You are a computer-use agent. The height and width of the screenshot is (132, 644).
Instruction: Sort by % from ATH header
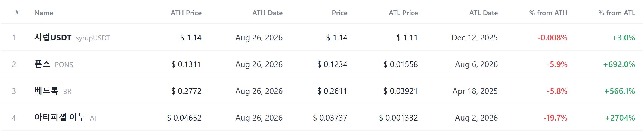coord(548,13)
